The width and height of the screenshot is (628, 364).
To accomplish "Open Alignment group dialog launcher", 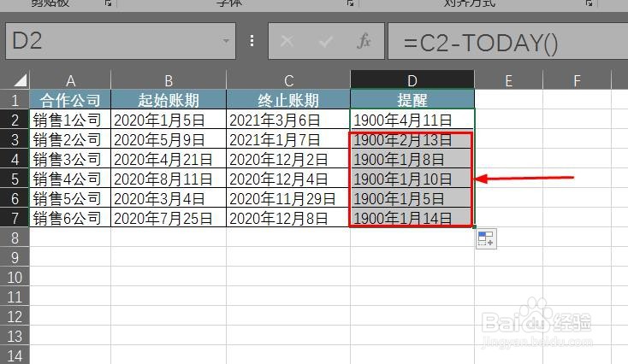I will tap(589, 3).
